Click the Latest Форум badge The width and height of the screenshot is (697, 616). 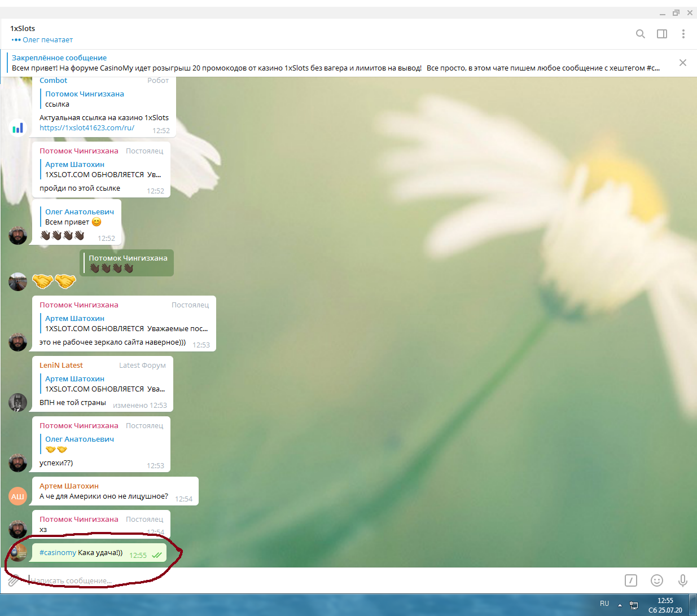[x=142, y=366]
